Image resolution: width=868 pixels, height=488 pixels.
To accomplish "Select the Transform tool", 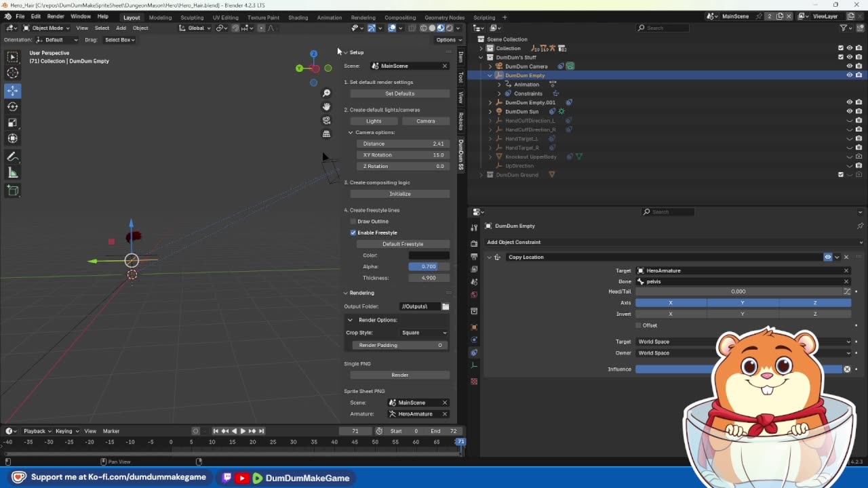I will point(12,138).
